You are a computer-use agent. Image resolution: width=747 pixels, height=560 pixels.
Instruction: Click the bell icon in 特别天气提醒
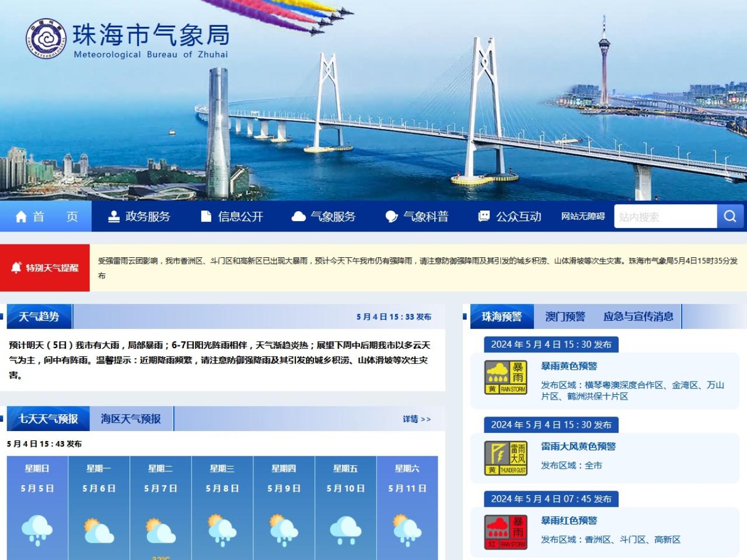click(x=16, y=268)
